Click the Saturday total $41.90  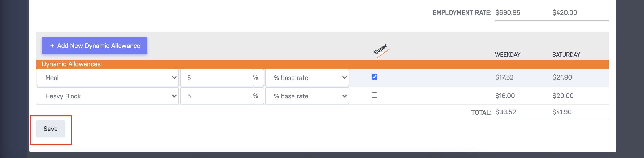tap(562, 112)
